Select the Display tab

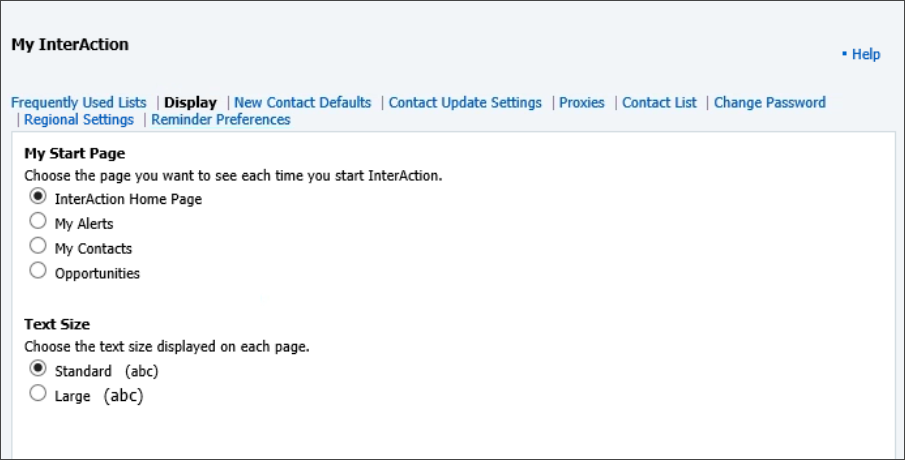point(190,103)
